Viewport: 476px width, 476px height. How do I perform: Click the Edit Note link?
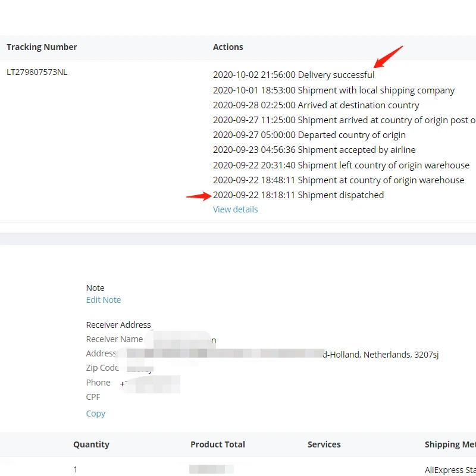click(x=104, y=300)
